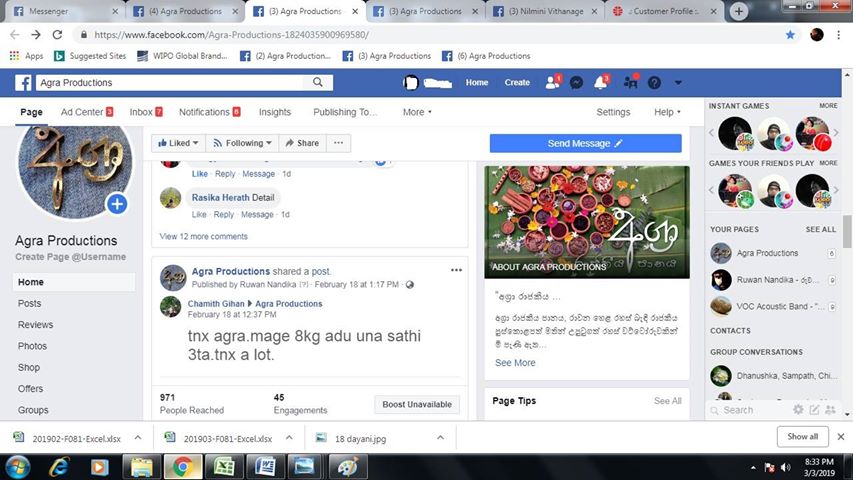
Task: Open the Inbox tab
Action: coord(146,112)
